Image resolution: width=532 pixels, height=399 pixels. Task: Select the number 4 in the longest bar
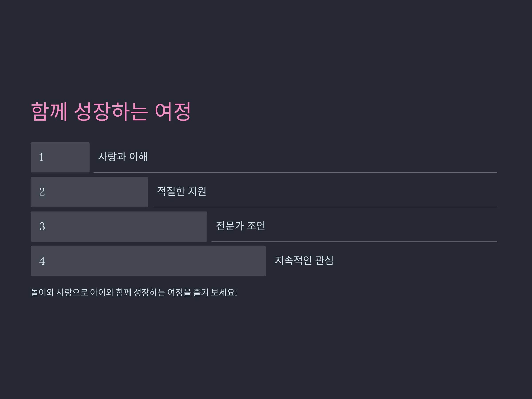coord(42,261)
